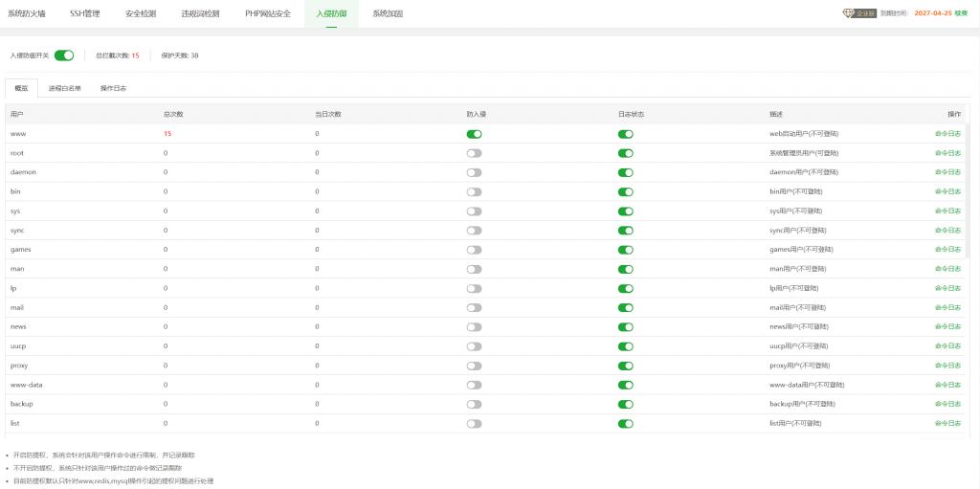The image size is (980, 489).
Task: Open the 操作日志 sub-tab
Action: [113, 88]
